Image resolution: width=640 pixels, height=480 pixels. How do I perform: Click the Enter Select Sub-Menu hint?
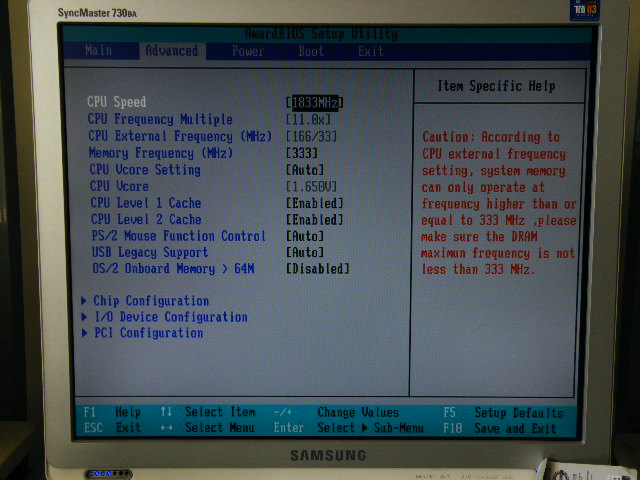point(349,428)
